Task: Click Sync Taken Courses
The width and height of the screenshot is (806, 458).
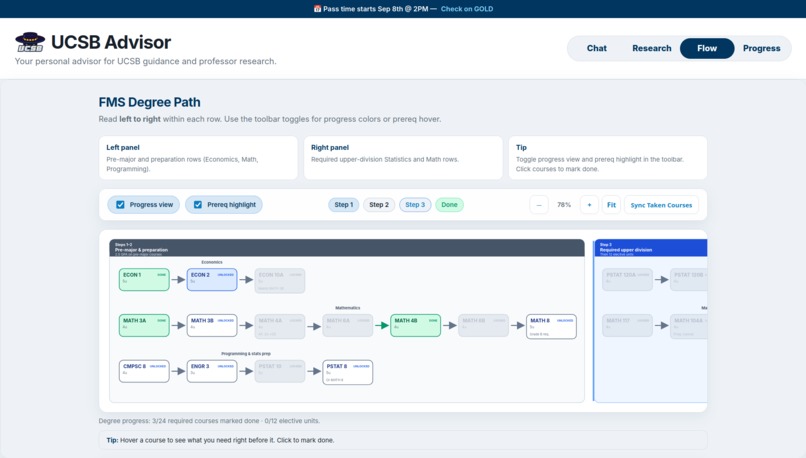Action: [x=661, y=205]
